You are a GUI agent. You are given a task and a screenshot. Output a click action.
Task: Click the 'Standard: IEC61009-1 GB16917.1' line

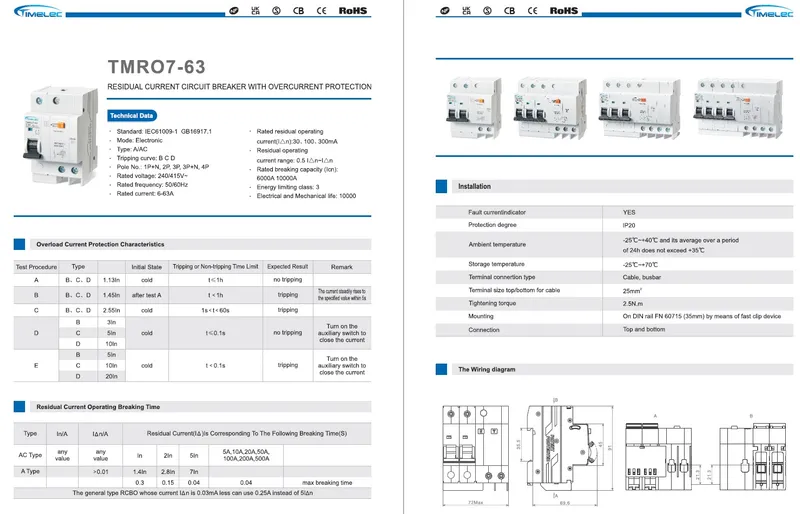(164, 131)
